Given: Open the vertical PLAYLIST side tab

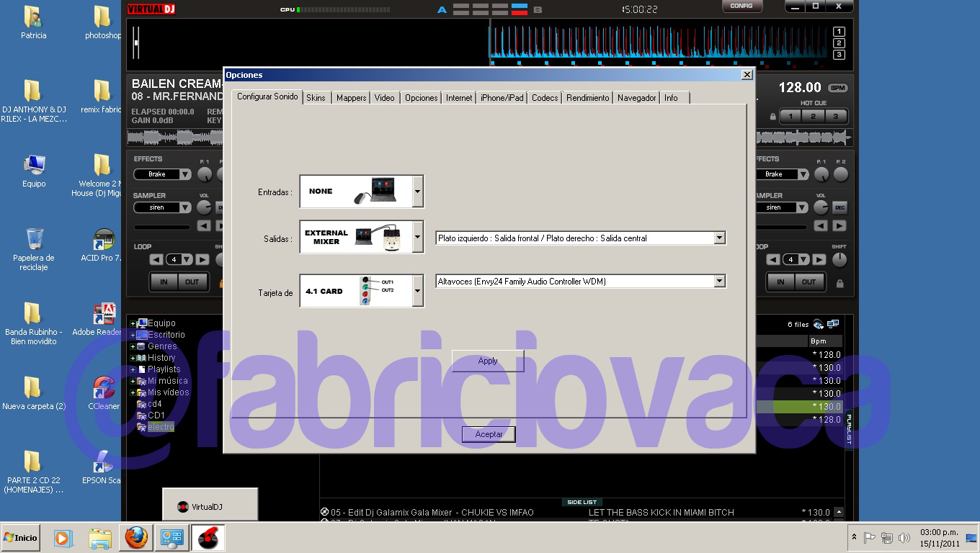Looking at the screenshot, I should coord(849,429).
